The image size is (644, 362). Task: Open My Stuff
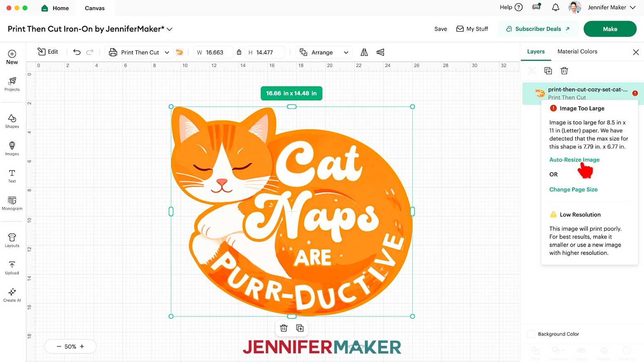[472, 29]
